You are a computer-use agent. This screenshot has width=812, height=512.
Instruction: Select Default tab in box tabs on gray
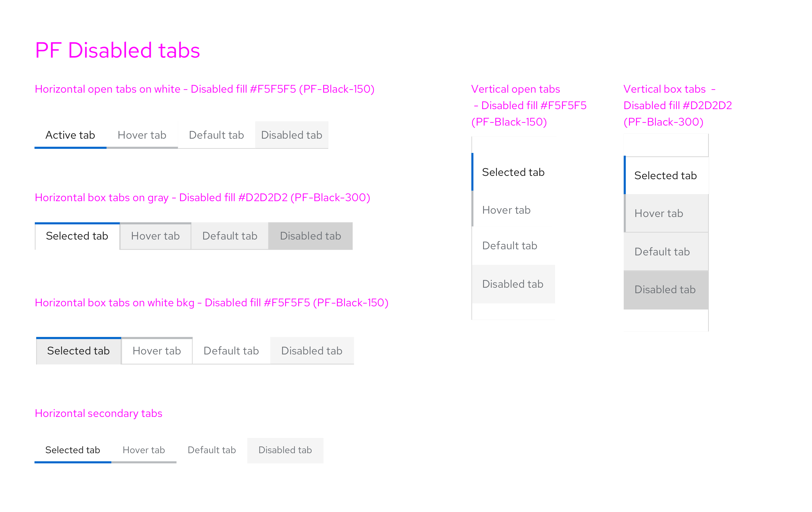click(x=229, y=236)
